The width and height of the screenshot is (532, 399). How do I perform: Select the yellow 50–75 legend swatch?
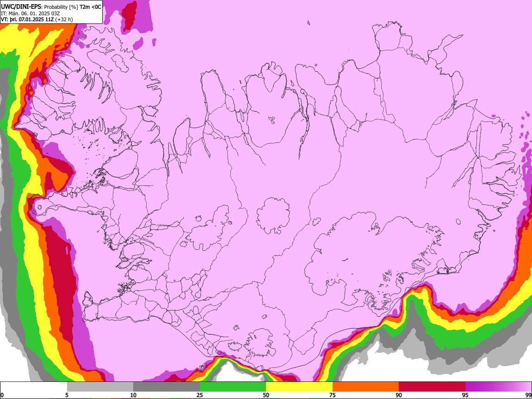coord(299,387)
